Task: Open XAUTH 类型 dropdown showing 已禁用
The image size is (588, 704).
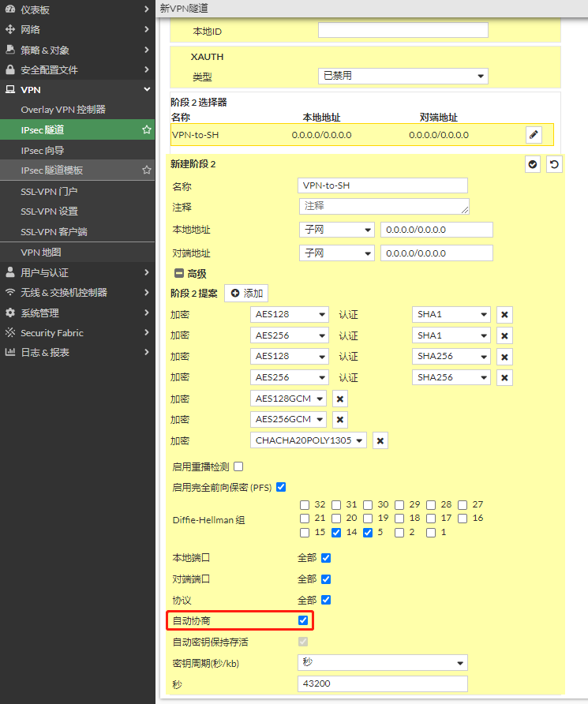Action: point(403,76)
